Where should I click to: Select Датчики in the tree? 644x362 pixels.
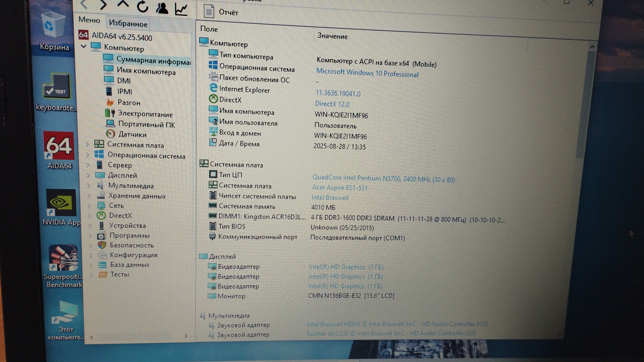pos(132,134)
